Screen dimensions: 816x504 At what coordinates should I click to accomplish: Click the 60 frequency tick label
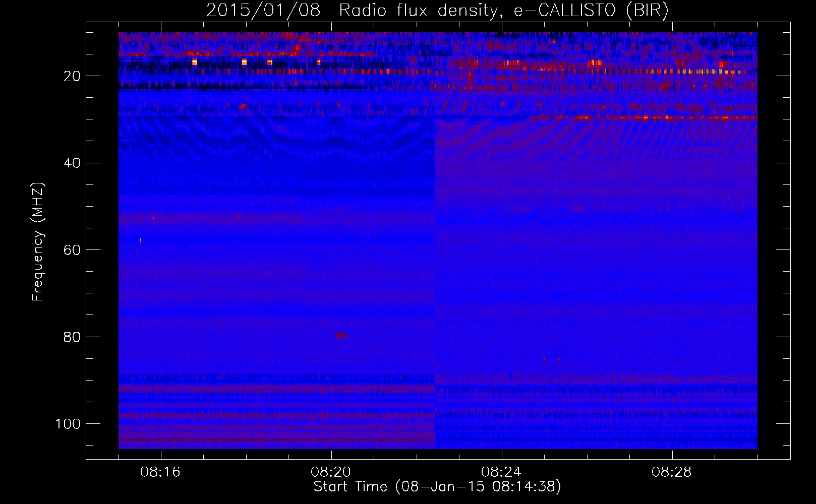(73, 250)
